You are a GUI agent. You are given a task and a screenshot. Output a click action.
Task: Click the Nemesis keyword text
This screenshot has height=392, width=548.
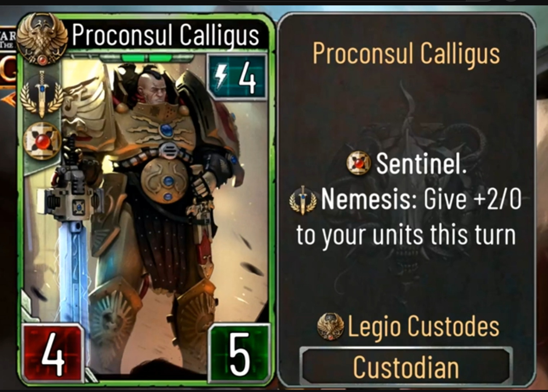click(x=366, y=199)
